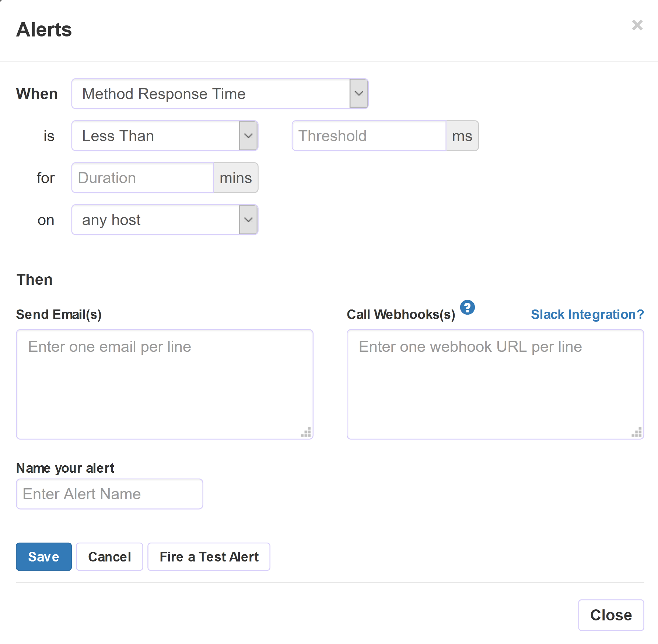Viewport: 658px width, 644px height.
Task: Click Fire a Test Alert button
Action: 209,557
